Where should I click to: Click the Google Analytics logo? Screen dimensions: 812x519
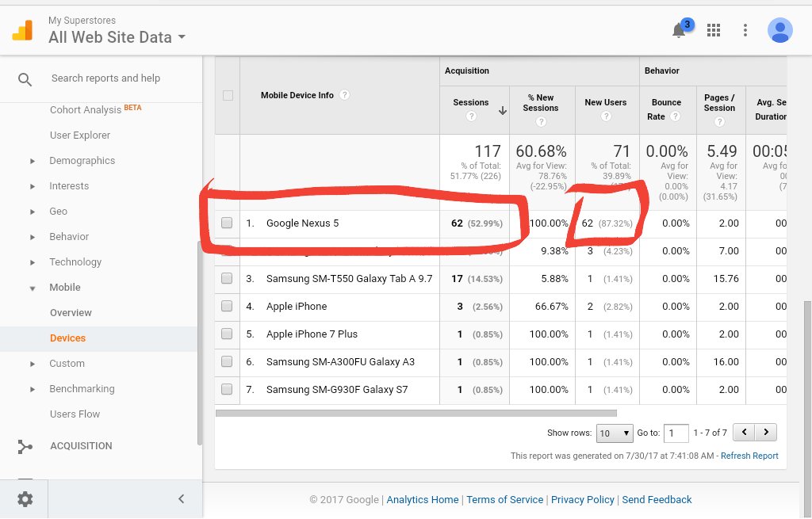coord(22,30)
